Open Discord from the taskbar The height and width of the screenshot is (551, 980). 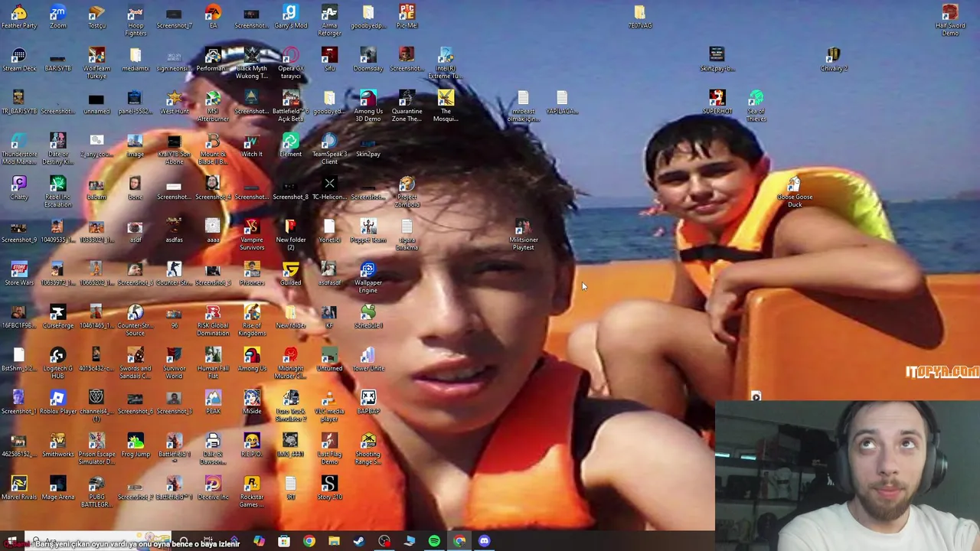point(485,541)
